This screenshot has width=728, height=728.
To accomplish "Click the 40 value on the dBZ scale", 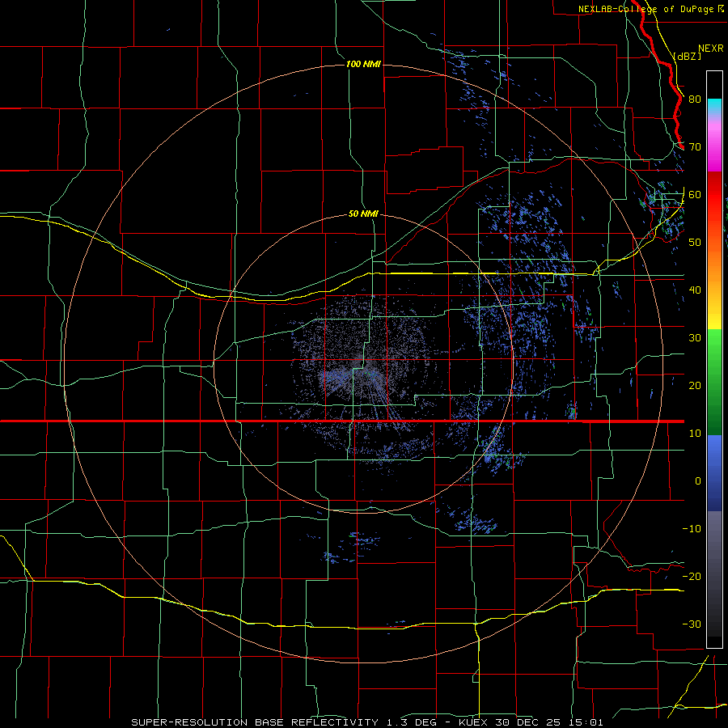I will (x=695, y=290).
